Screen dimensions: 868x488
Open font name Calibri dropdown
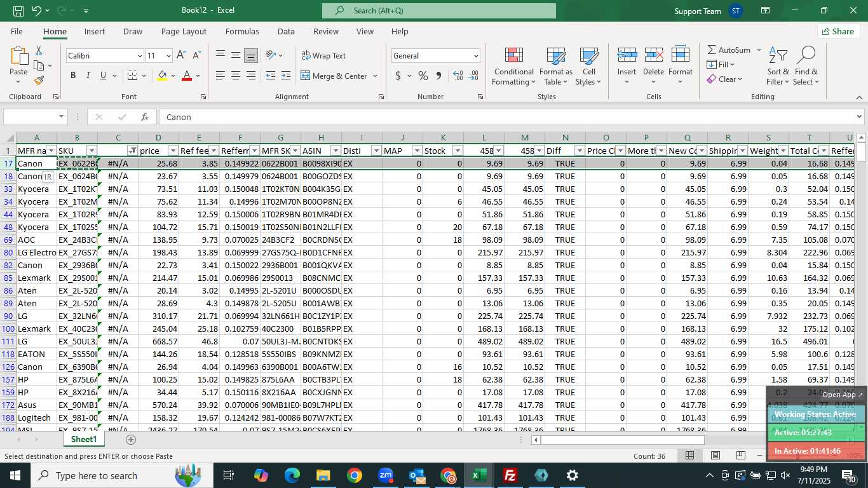coord(140,56)
